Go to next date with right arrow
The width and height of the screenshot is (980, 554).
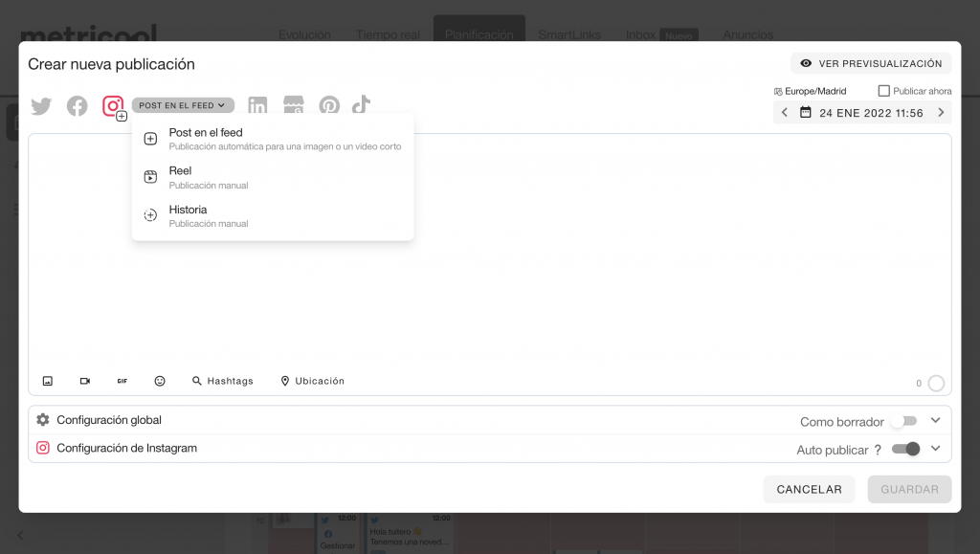point(941,113)
